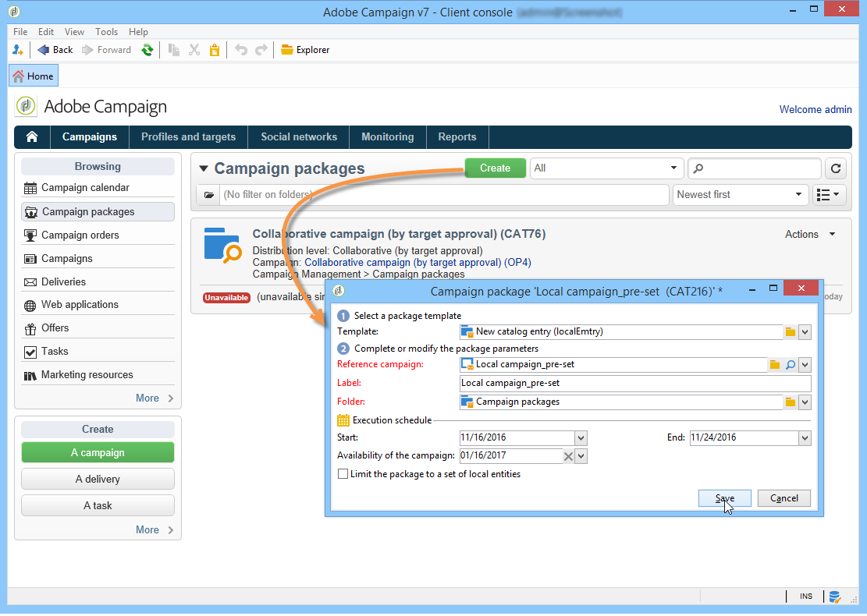Open the Start date dropdown

581,438
